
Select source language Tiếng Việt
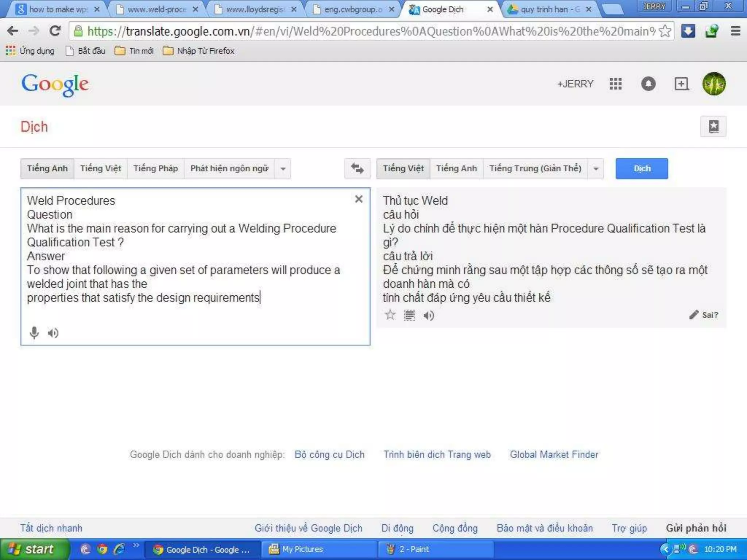(x=101, y=168)
